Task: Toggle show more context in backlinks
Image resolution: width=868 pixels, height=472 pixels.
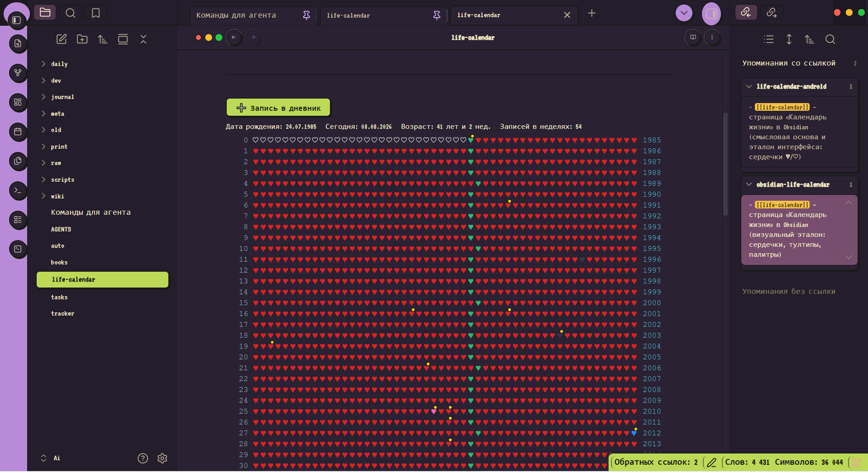Action: coord(789,39)
